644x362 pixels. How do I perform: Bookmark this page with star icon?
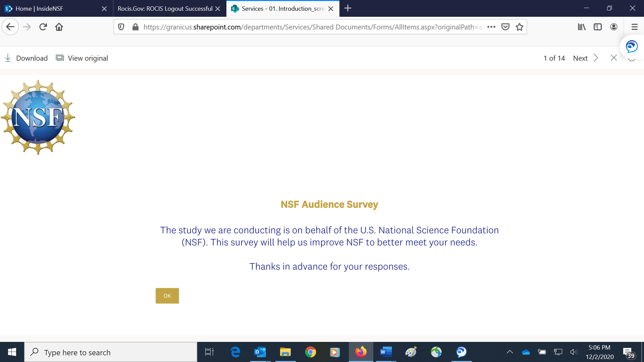click(520, 27)
